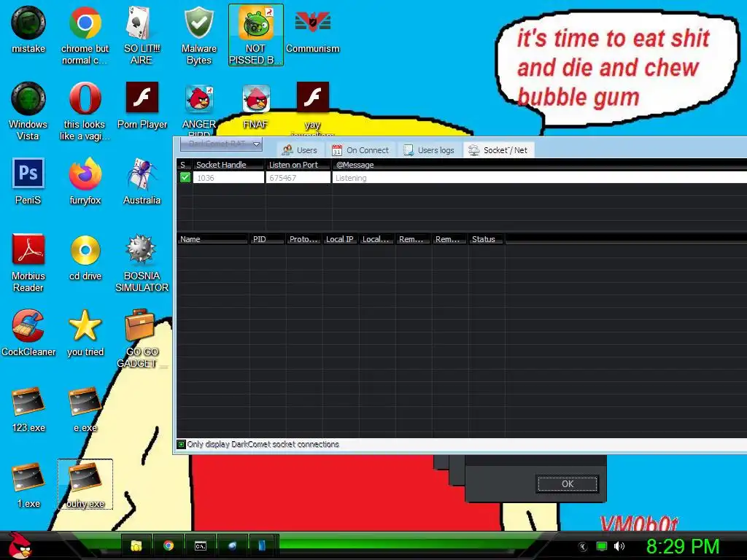The width and height of the screenshot is (747, 560).
Task: Click the Socket Handle column header
Action: [x=228, y=165]
